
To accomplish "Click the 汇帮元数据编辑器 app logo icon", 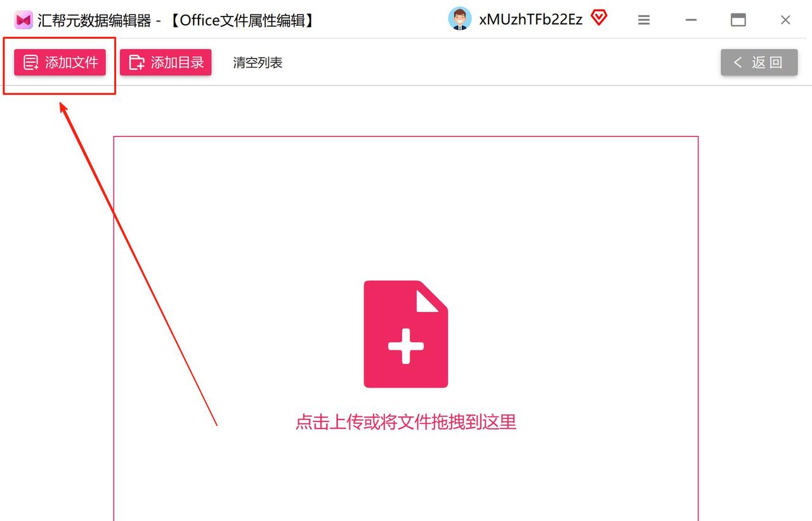I will click(x=23, y=20).
